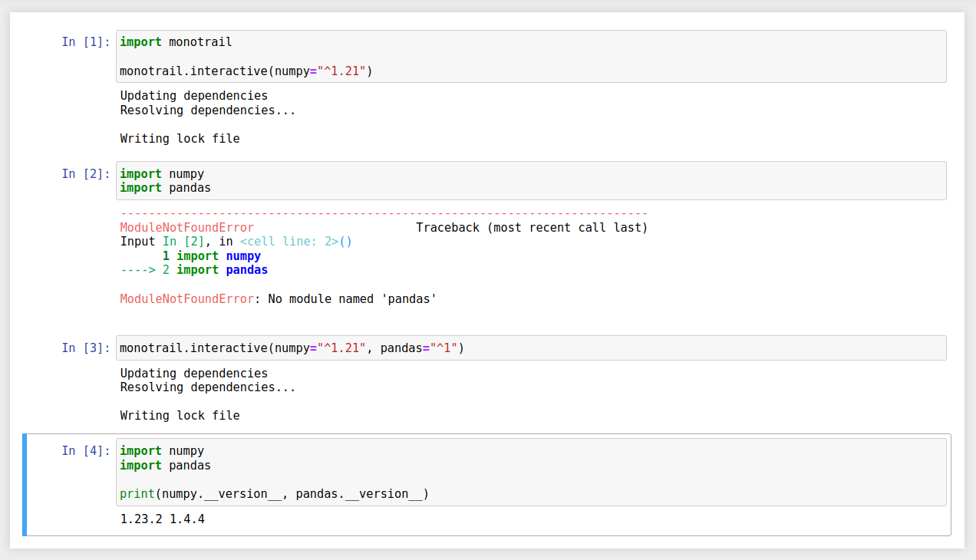Viewport: 976px width, 560px height.
Task: Select the In [2]: prompt label
Action: tap(86, 174)
